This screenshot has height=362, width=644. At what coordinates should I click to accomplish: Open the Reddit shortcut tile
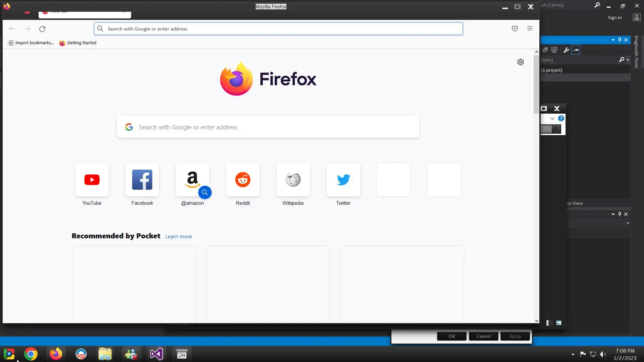pos(243,180)
